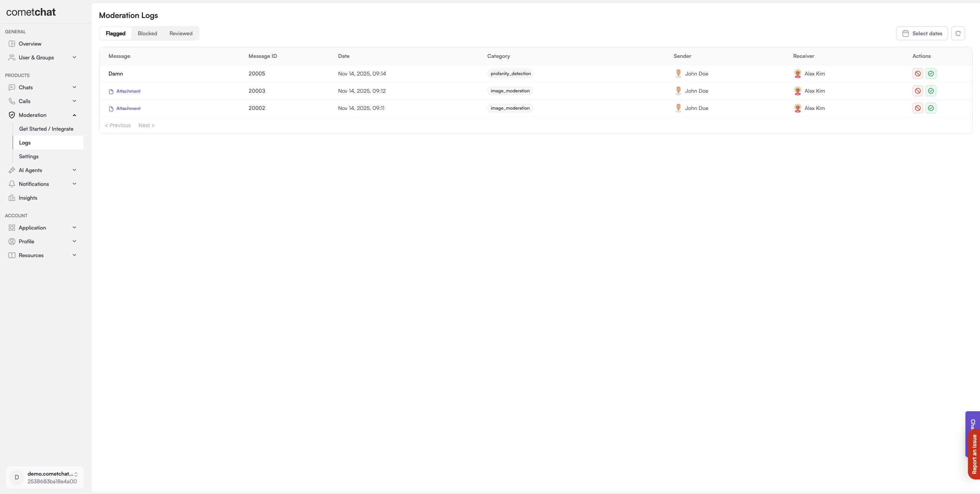Click John Doe's avatar in the first row
The image size is (980, 494).
678,74
